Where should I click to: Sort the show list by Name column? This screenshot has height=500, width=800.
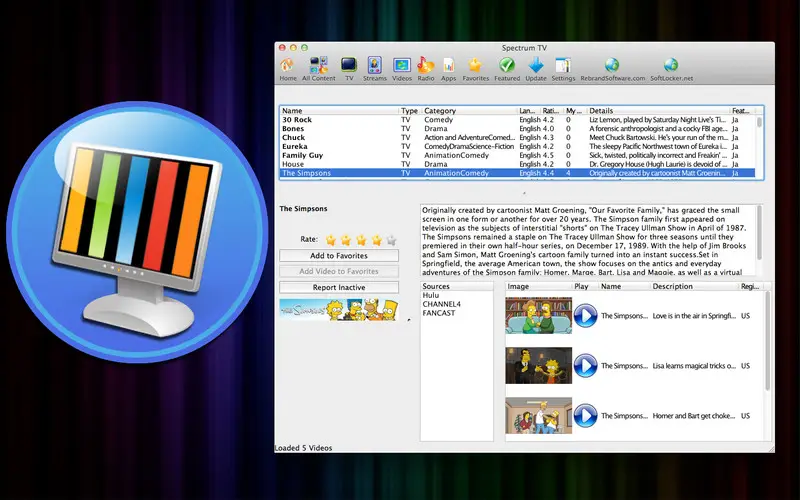pos(339,110)
